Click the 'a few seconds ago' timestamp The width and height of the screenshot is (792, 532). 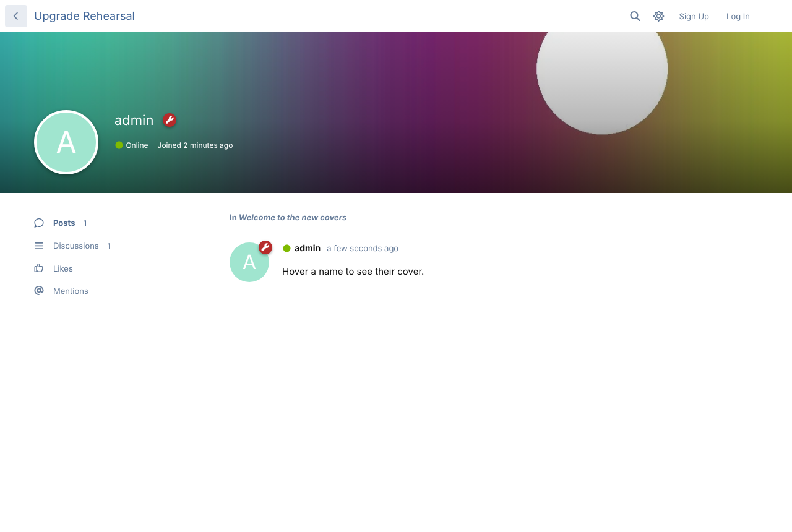(363, 249)
